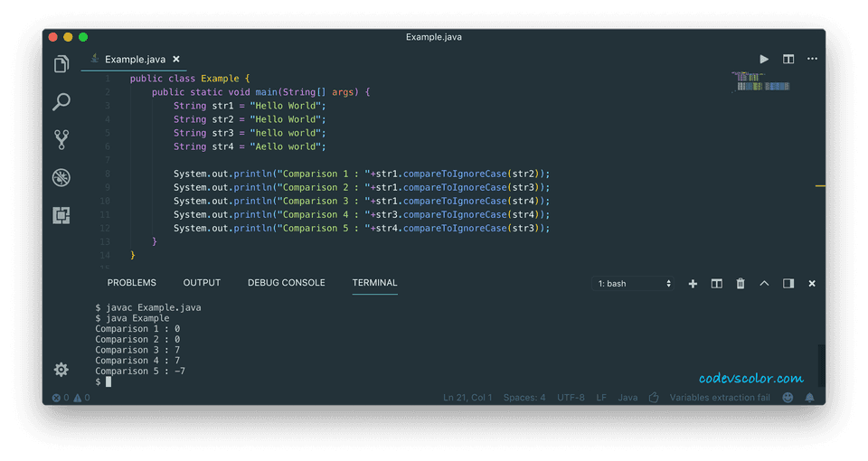Click the line 'String str1 = "Hello World";'

point(250,106)
